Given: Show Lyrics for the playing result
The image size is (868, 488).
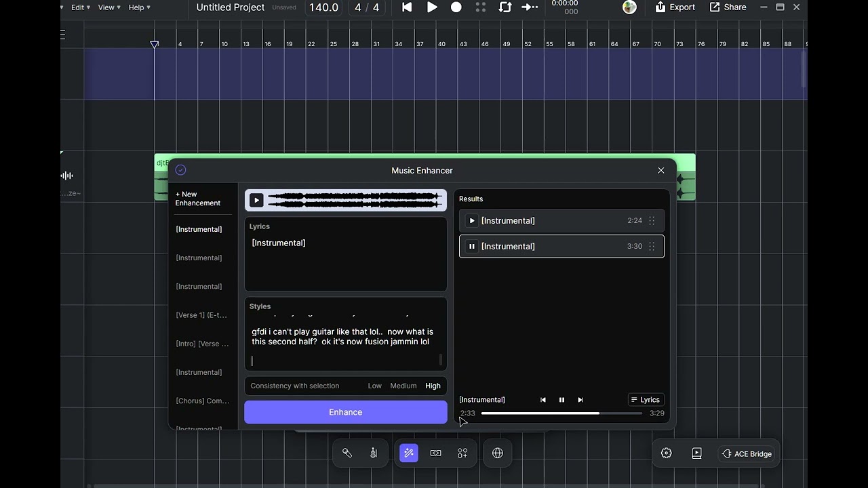Looking at the screenshot, I should [x=646, y=400].
